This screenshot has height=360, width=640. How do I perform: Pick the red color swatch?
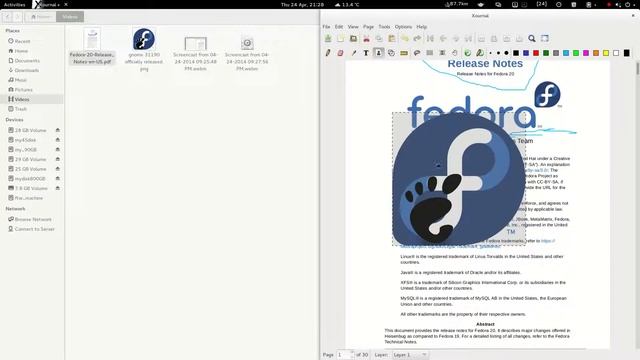pos(536,53)
